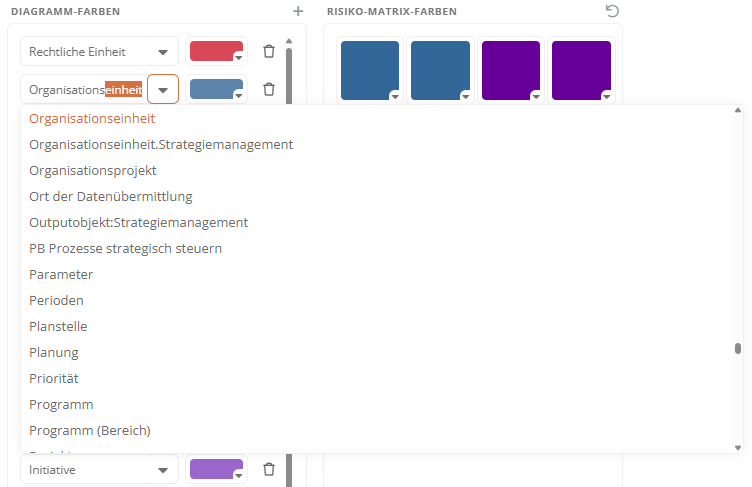
Task: Click in the Organisationseinheit text input field
Action: pos(85,90)
